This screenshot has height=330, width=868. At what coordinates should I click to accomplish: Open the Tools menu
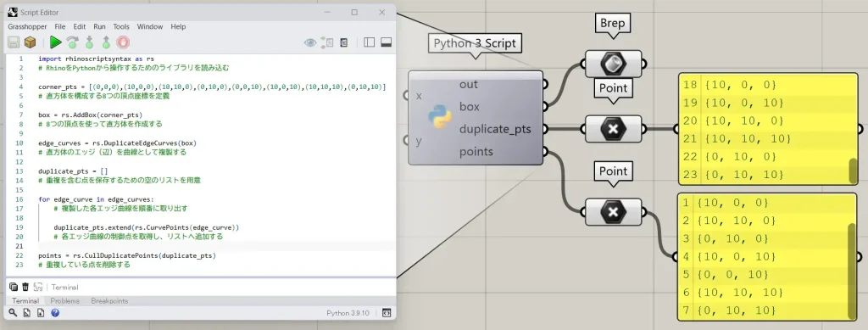(121, 26)
